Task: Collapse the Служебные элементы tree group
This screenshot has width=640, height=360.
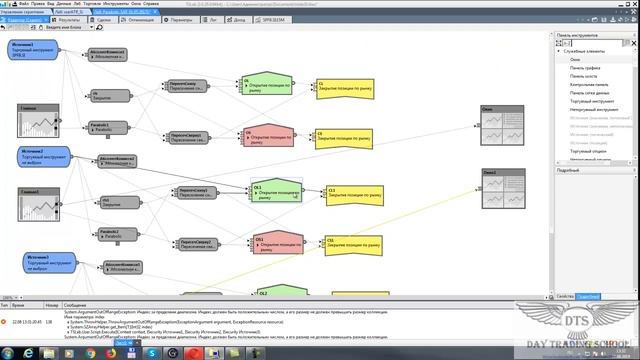Action: coord(559,51)
